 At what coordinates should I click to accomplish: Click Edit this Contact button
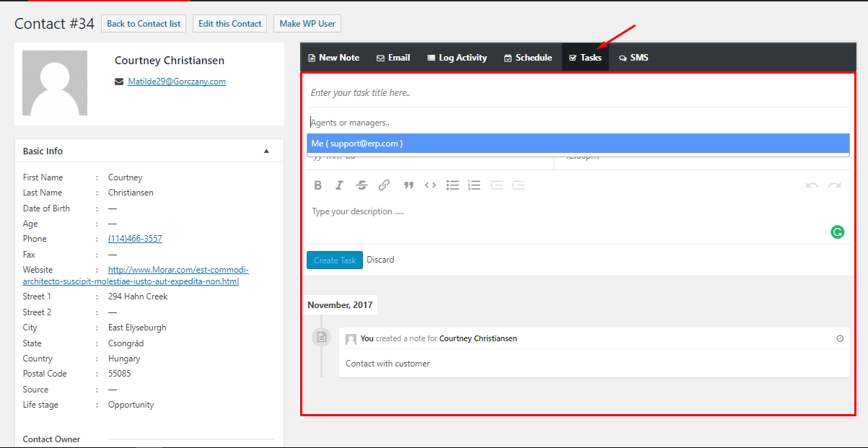coord(229,24)
